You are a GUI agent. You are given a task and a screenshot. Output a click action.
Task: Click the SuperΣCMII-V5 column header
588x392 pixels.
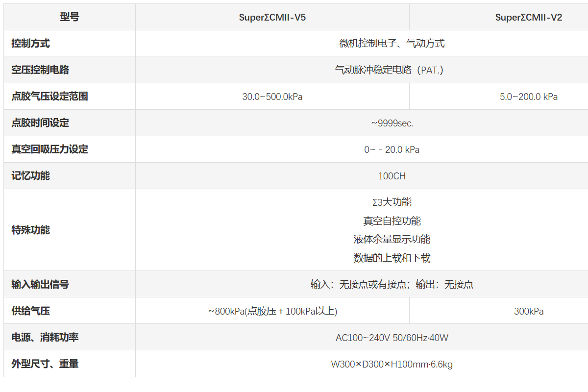point(272,18)
